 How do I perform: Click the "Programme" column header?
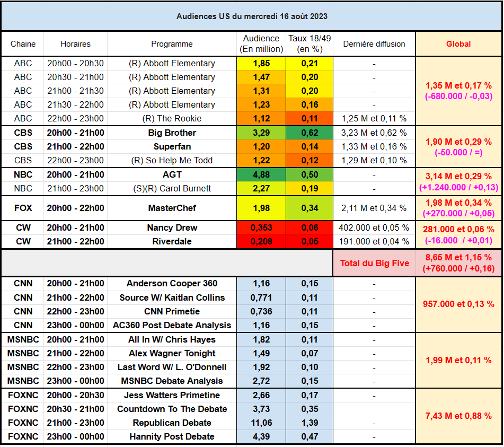click(172, 44)
